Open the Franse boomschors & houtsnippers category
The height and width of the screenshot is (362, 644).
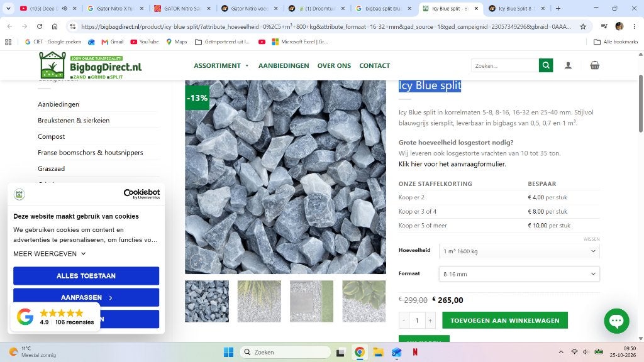(x=91, y=152)
